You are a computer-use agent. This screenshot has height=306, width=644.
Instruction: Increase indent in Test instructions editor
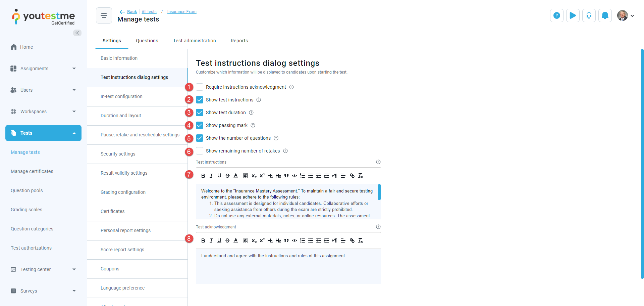[327, 176]
